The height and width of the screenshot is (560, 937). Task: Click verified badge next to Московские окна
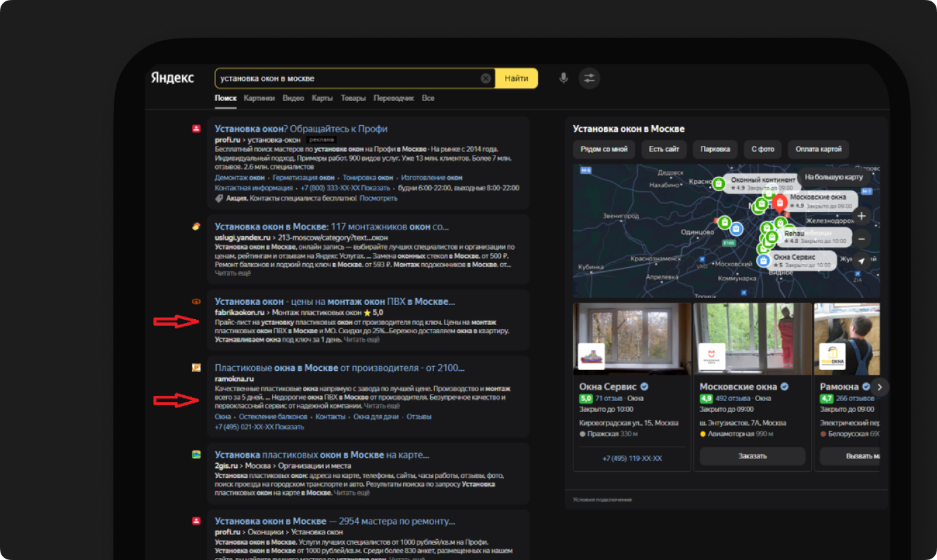click(784, 387)
